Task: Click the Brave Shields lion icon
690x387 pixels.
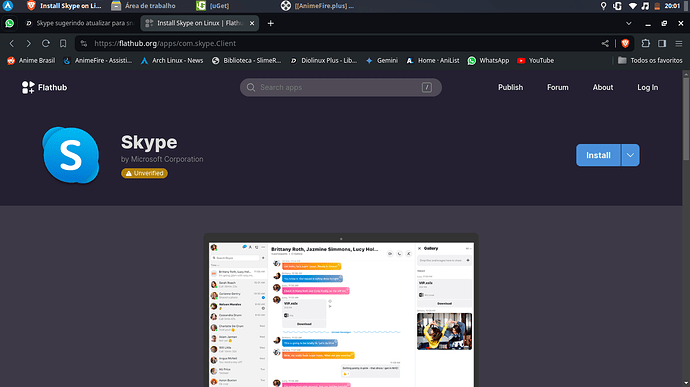Action: click(625, 43)
